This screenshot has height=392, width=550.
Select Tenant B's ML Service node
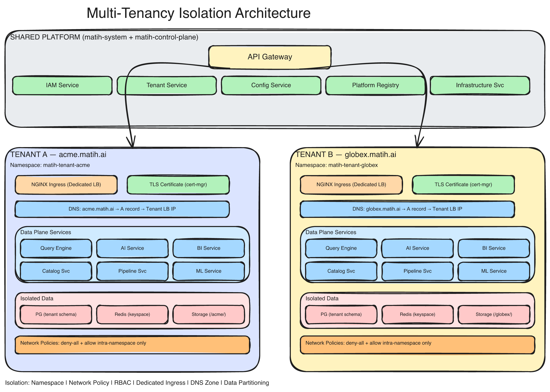[x=494, y=271]
